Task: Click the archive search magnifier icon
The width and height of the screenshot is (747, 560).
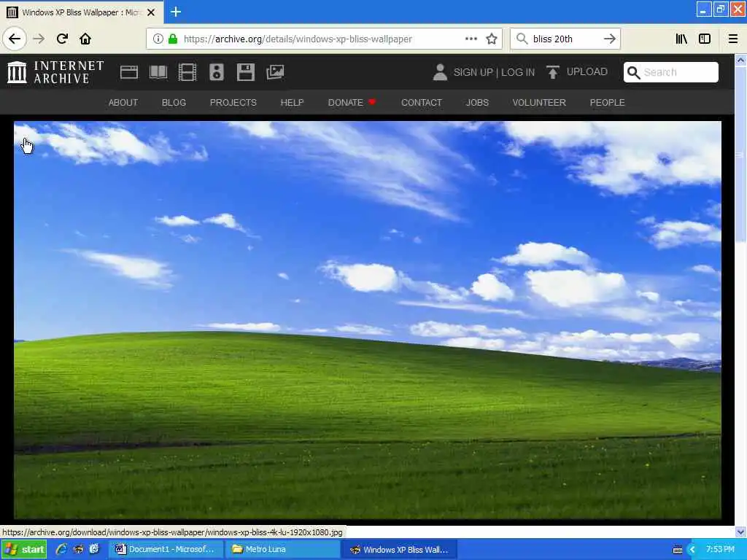Action: tap(633, 72)
